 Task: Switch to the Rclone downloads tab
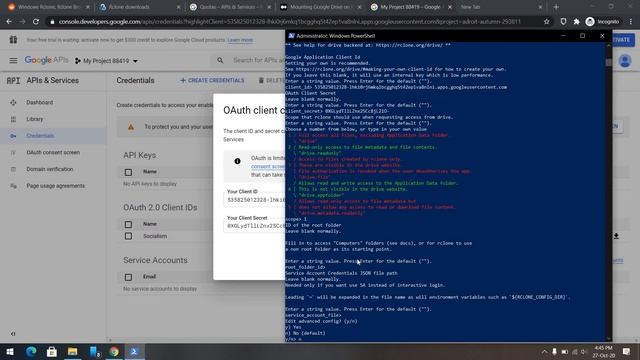click(x=140, y=7)
